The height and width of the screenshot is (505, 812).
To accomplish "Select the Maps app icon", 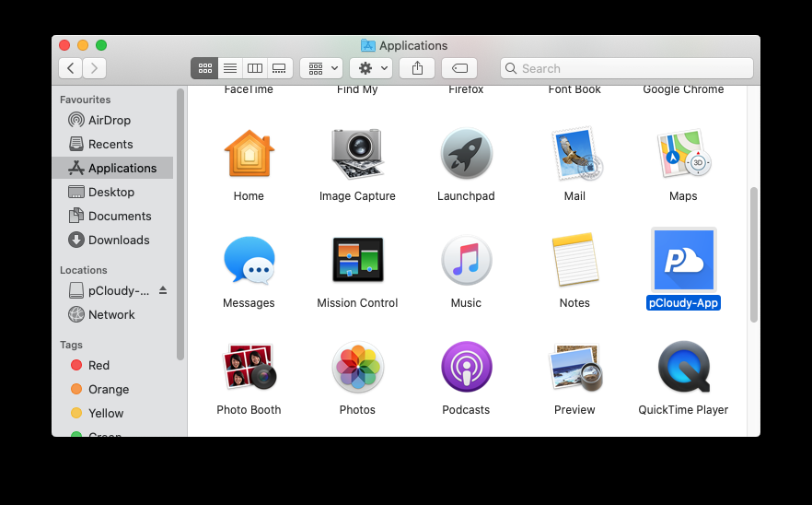I will pos(683,154).
